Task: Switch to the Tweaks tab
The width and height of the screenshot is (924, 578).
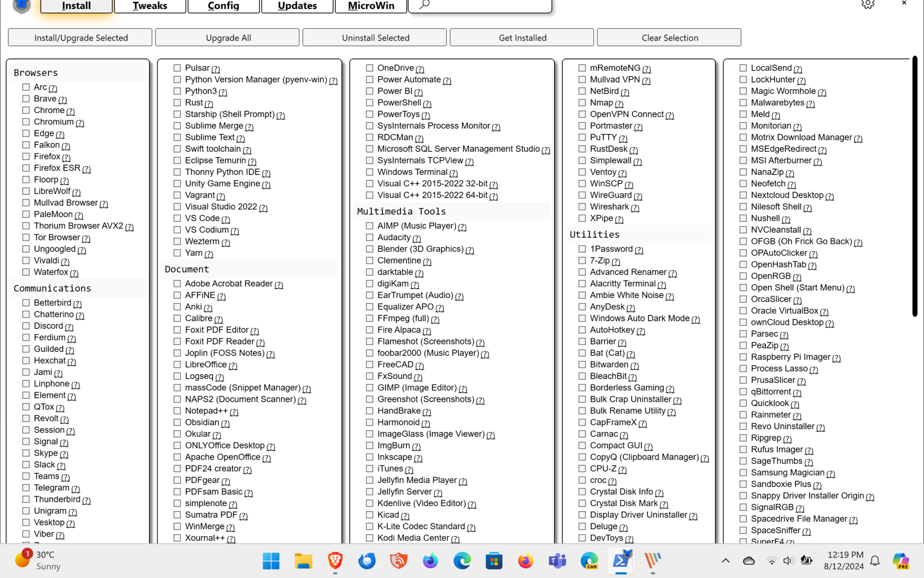Action: tap(149, 5)
